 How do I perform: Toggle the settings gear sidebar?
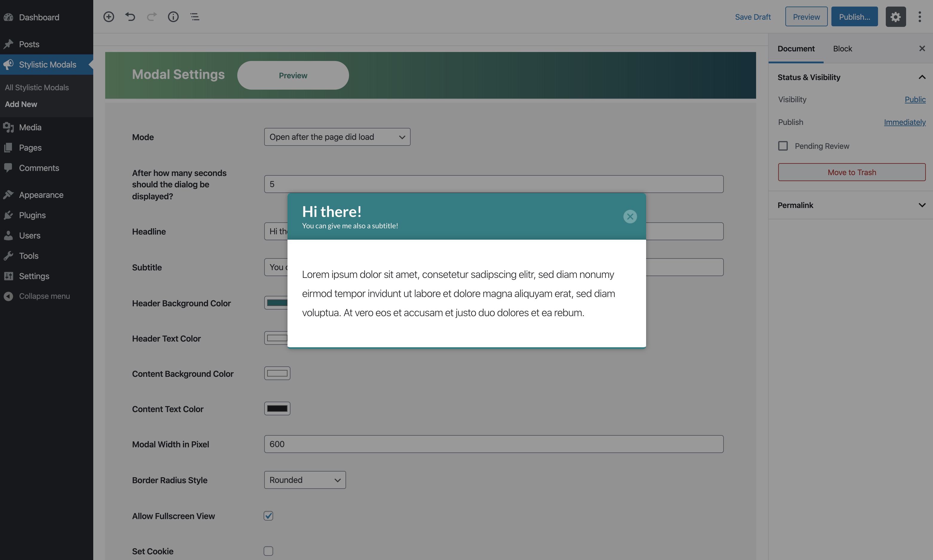pyautogui.click(x=896, y=17)
